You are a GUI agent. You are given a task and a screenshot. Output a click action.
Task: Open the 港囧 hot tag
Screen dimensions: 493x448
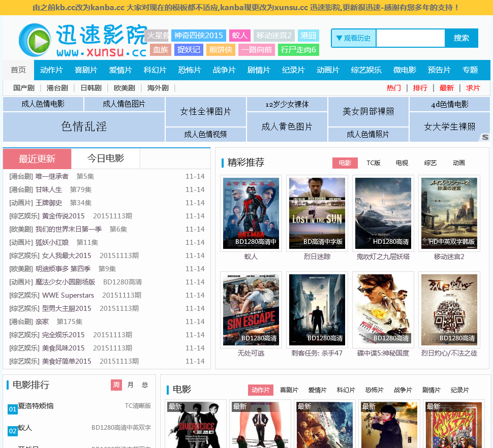click(308, 36)
